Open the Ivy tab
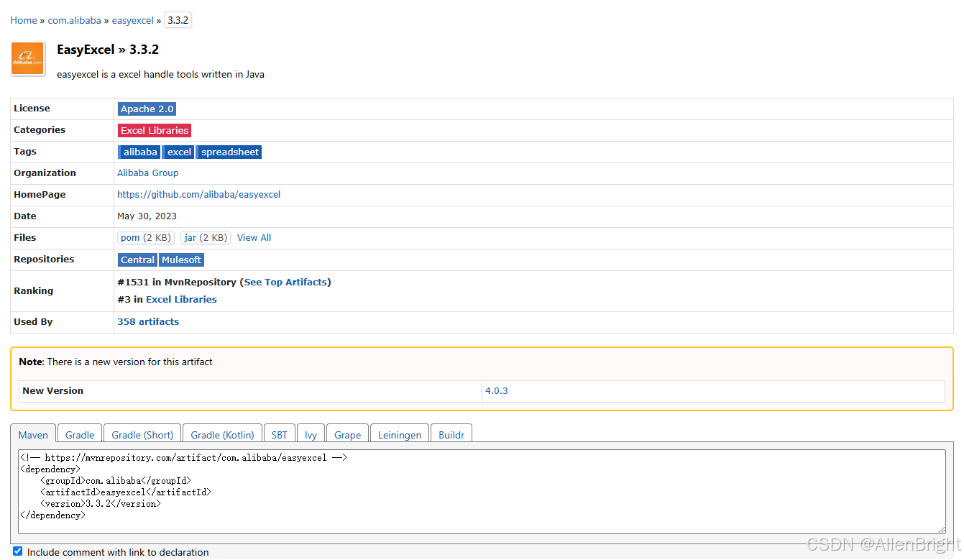Screen dimensions: 964x560 click(x=311, y=434)
